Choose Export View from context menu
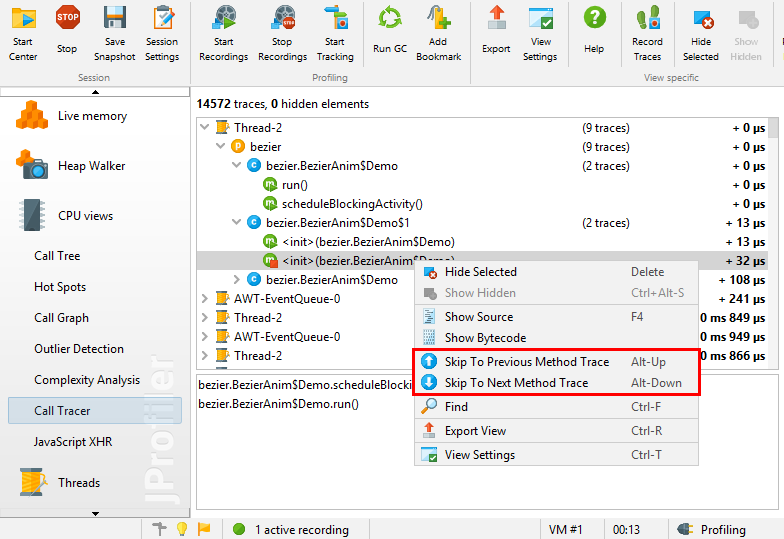The image size is (784, 539). pyautogui.click(x=556, y=430)
